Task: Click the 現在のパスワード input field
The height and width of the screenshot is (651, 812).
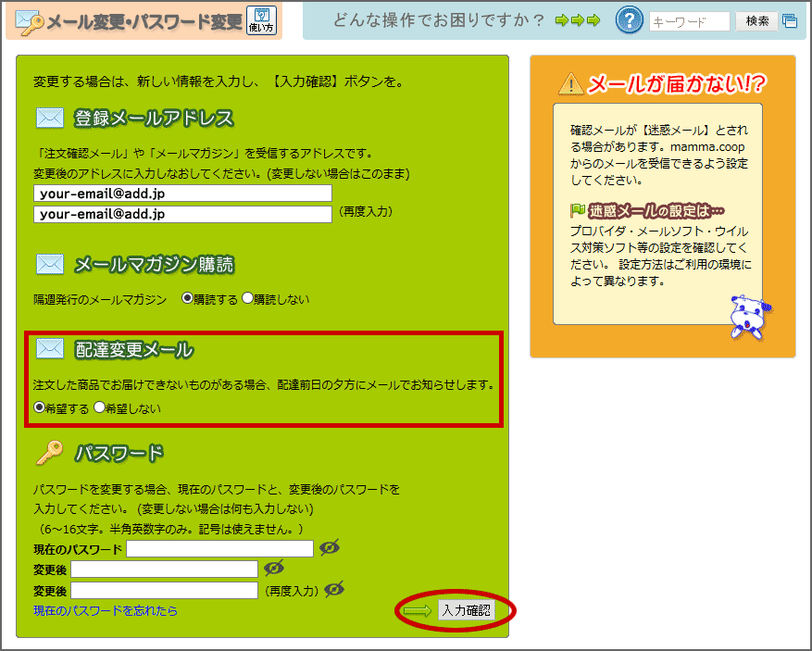Action: [x=220, y=549]
